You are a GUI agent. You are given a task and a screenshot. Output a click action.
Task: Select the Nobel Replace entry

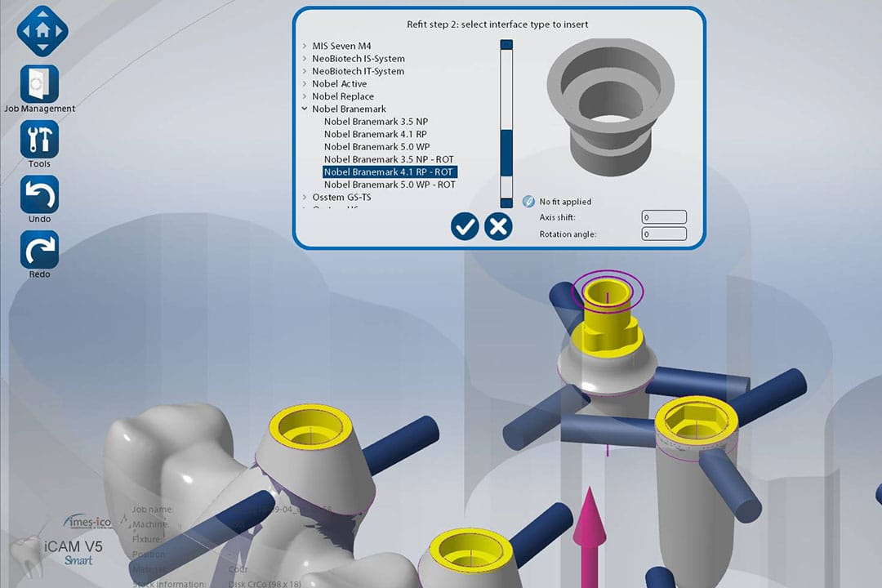(x=342, y=96)
